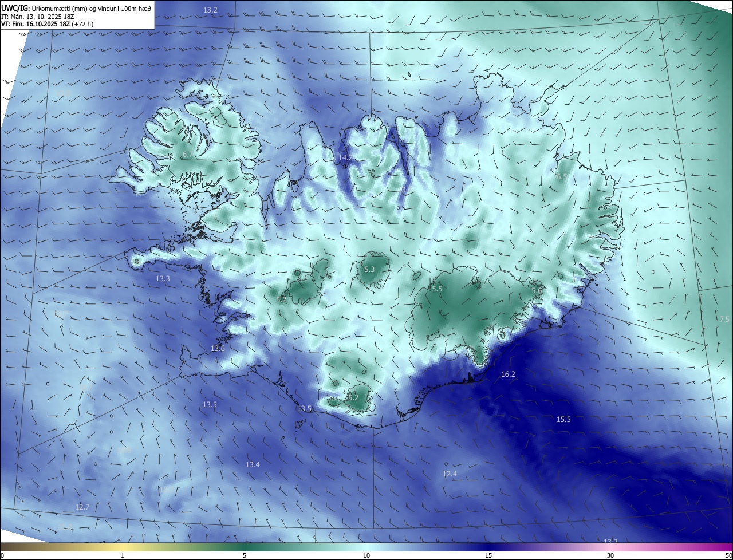Image resolution: width=733 pixels, height=560 pixels.
Task: Click the 6.5 value in northeast Iceland
Action: 562,177
